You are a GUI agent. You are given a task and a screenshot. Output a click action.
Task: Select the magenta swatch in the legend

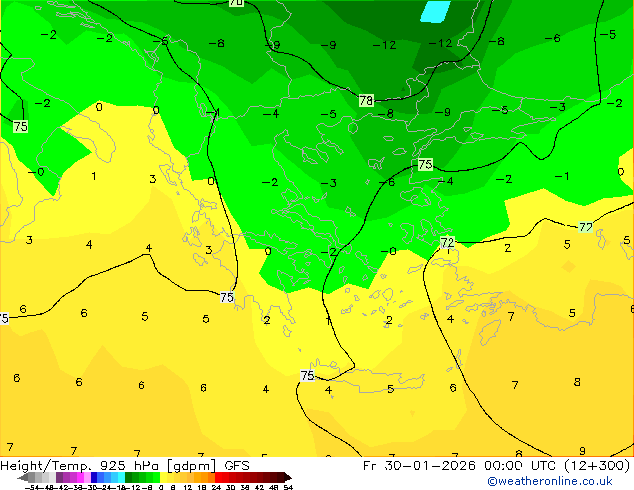click(80, 477)
